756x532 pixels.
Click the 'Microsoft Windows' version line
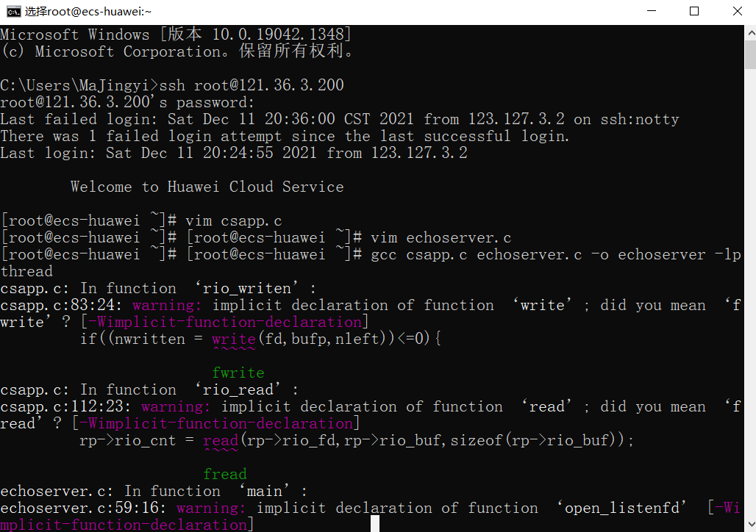(176, 35)
